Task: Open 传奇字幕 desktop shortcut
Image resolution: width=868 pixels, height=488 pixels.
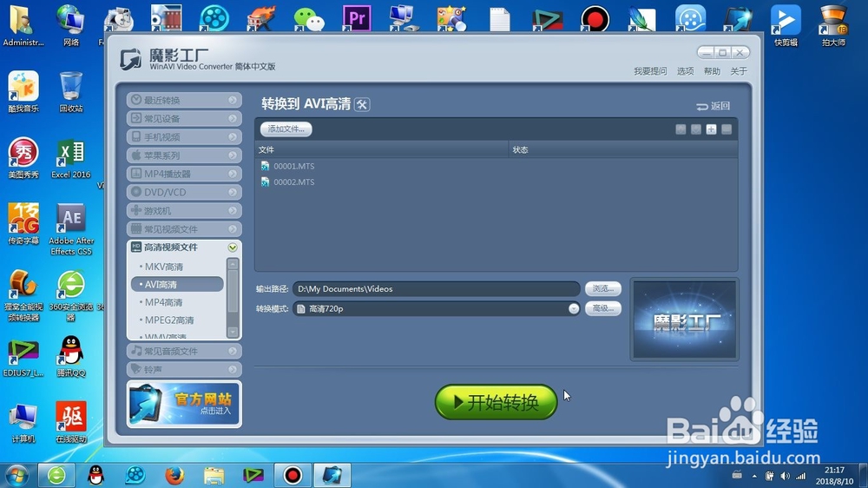Action: (x=23, y=224)
